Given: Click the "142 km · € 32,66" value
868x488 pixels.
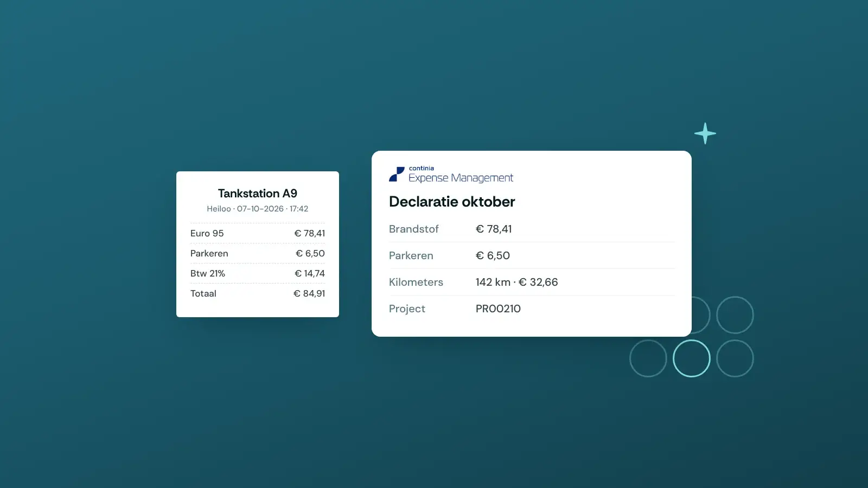Looking at the screenshot, I should tap(517, 282).
